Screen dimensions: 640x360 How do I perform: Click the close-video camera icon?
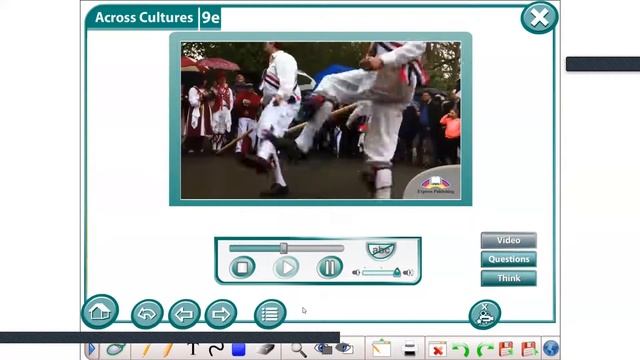point(485,314)
